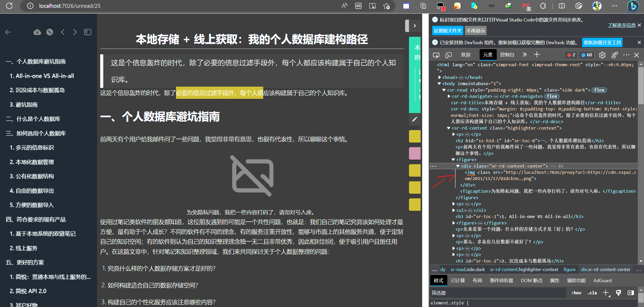Click the pencil edit icon on highlight panel
This screenshot has height=307, width=644.
[415, 119]
